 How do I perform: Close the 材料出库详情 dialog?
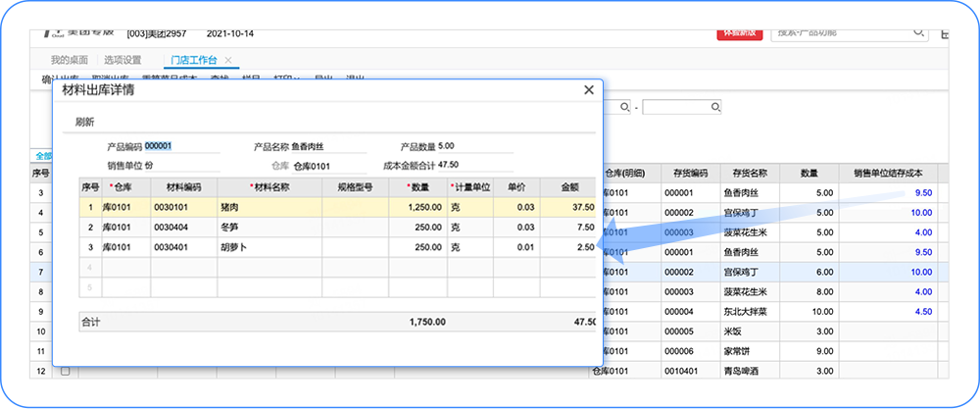coord(589,89)
